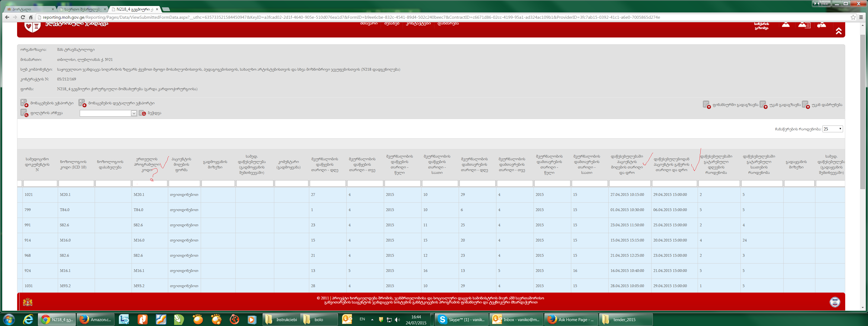Click the document number filter input field
The width and height of the screenshot is (868, 326).
coord(40,183)
